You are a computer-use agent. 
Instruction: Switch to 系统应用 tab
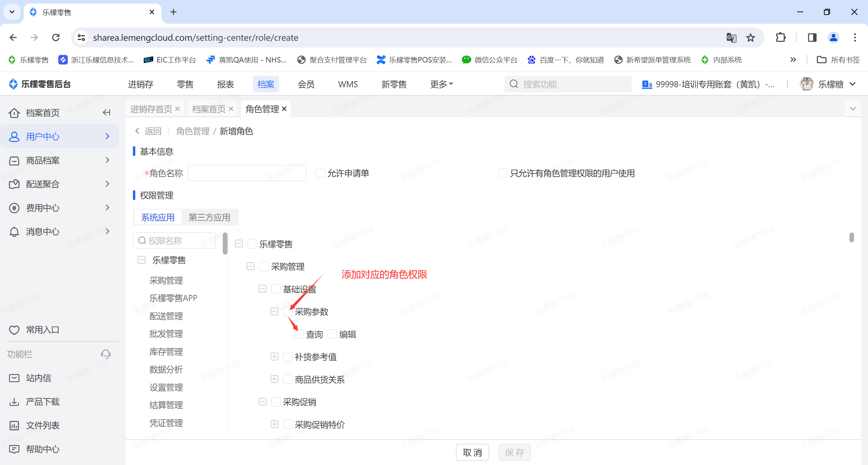pyautogui.click(x=158, y=217)
